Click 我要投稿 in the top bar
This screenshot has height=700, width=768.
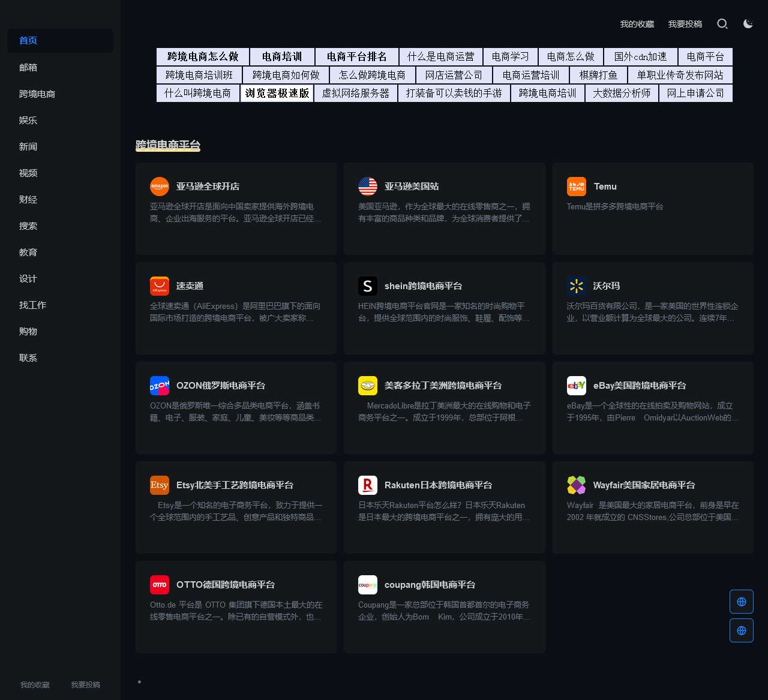[x=685, y=24]
